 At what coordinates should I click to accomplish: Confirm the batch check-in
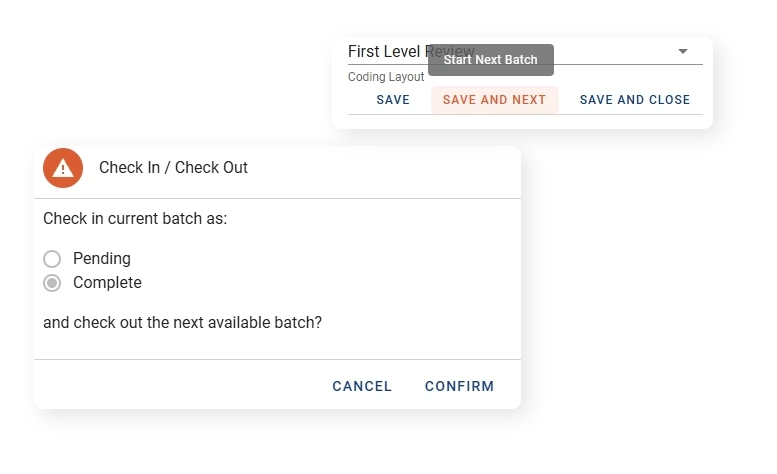pyautogui.click(x=459, y=386)
